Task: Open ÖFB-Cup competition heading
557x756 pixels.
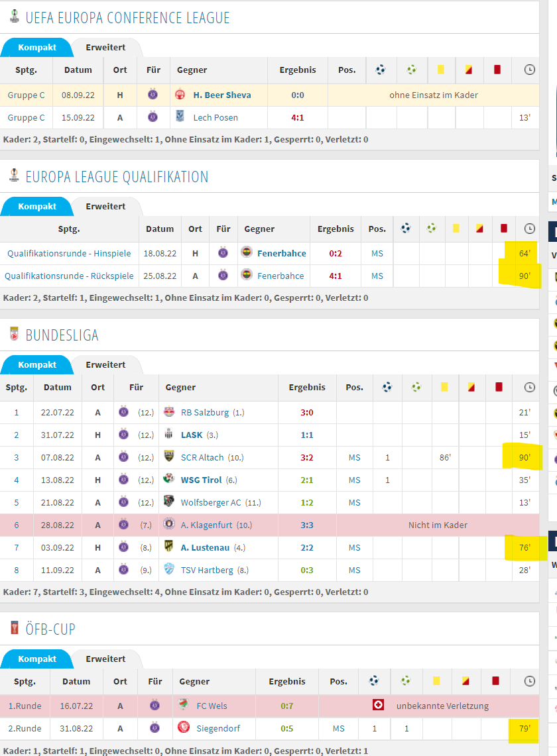Action: point(50,629)
